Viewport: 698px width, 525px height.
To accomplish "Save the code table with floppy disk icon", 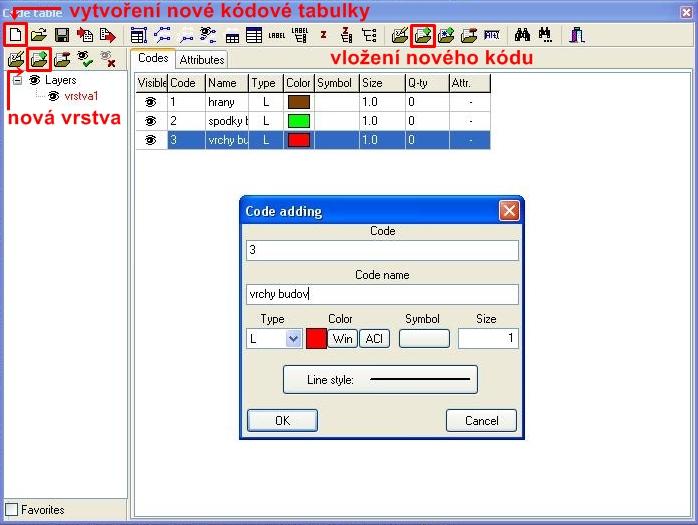I will pyautogui.click(x=62, y=35).
